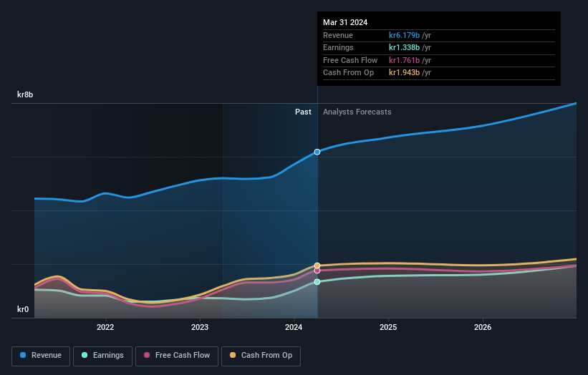Click the Analysts Forecasts label
Viewport: 588px width, 375px height.
pos(357,112)
